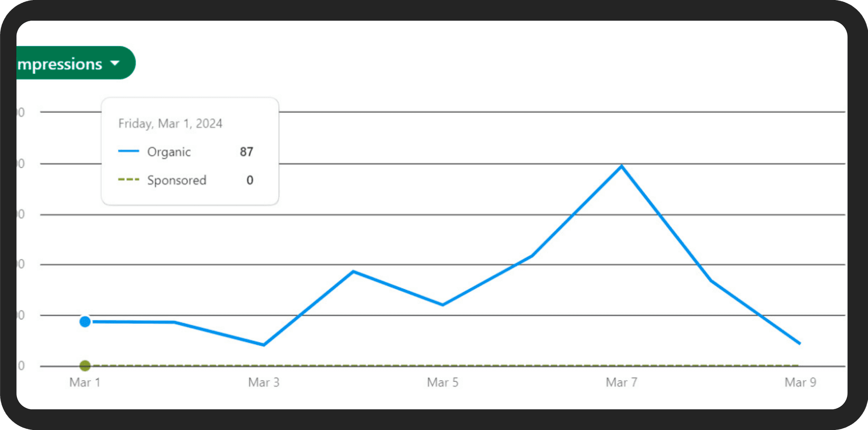Click the Mar 5 x-axis label

(443, 383)
